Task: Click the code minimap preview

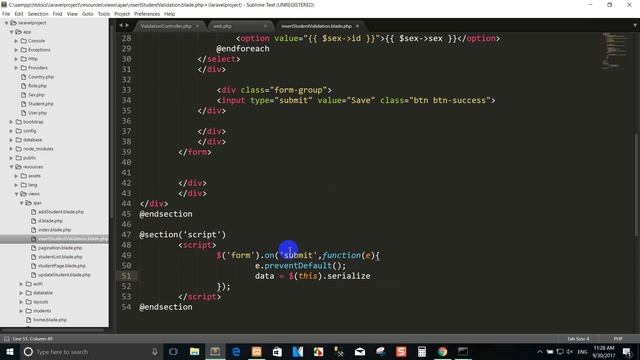Action: tap(615, 51)
